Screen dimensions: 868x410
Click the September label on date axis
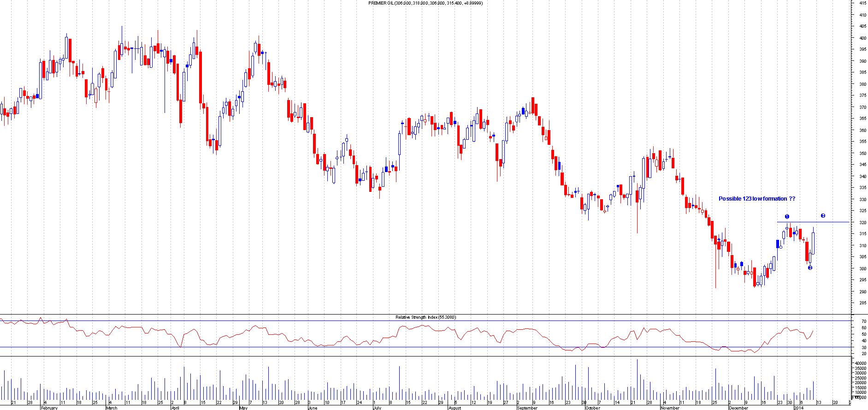point(527,408)
